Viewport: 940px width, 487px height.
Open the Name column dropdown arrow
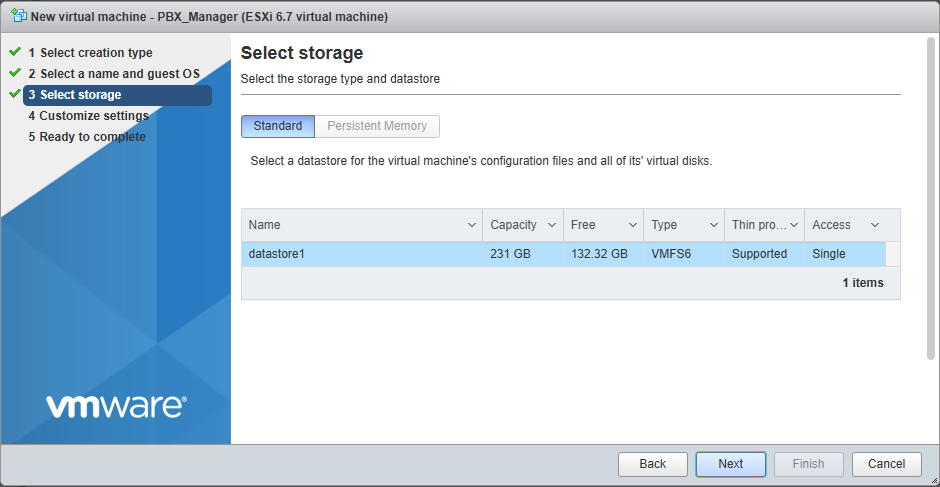(x=472, y=225)
